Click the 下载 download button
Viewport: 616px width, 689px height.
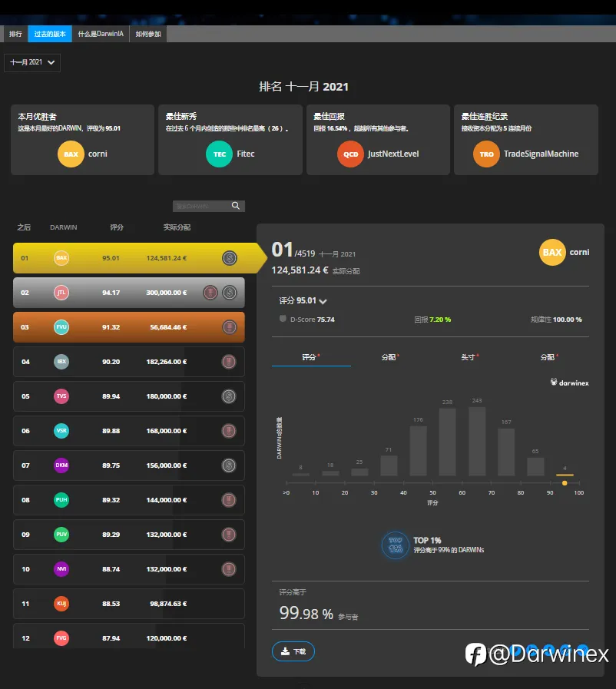click(x=293, y=651)
